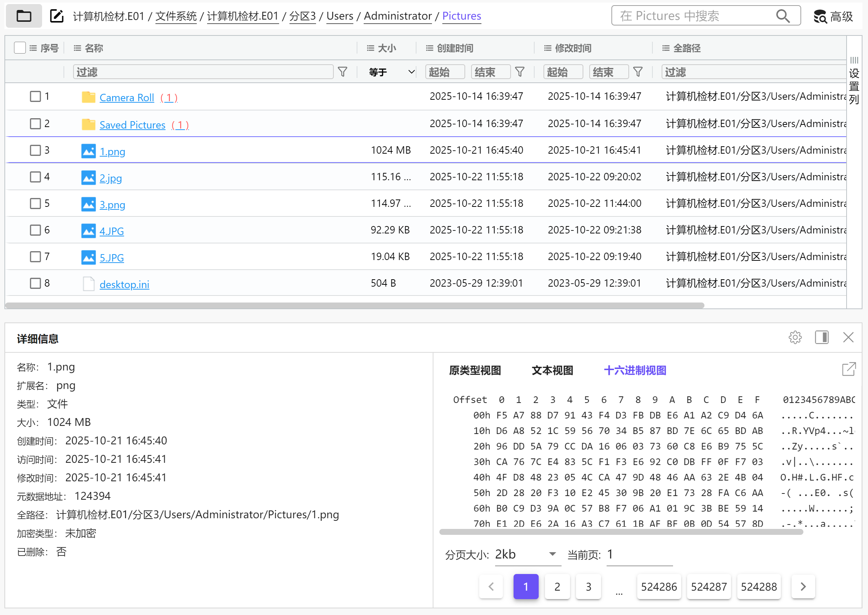Click the name column filter funnel icon
868x615 pixels.
342,72
